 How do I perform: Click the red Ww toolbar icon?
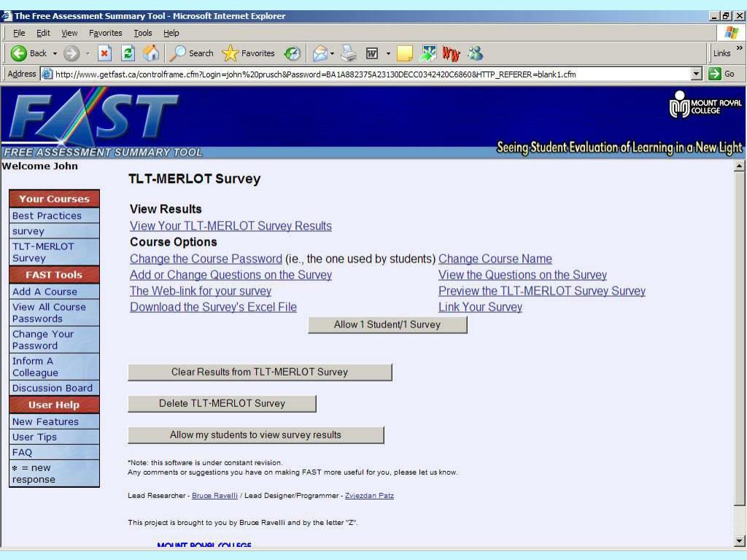451,53
